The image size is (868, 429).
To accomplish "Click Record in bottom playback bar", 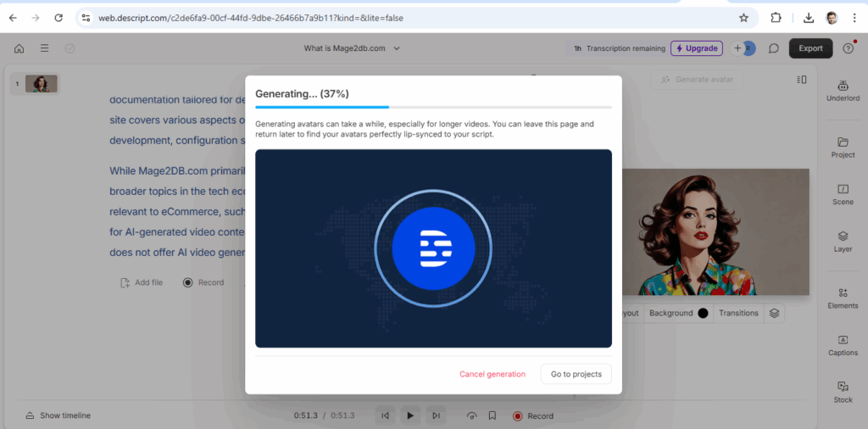I will (x=533, y=415).
